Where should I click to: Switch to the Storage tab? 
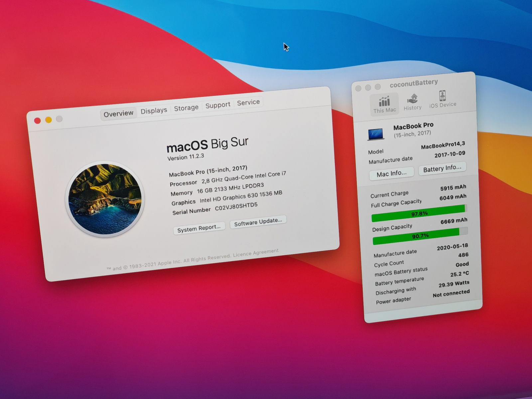coord(186,108)
